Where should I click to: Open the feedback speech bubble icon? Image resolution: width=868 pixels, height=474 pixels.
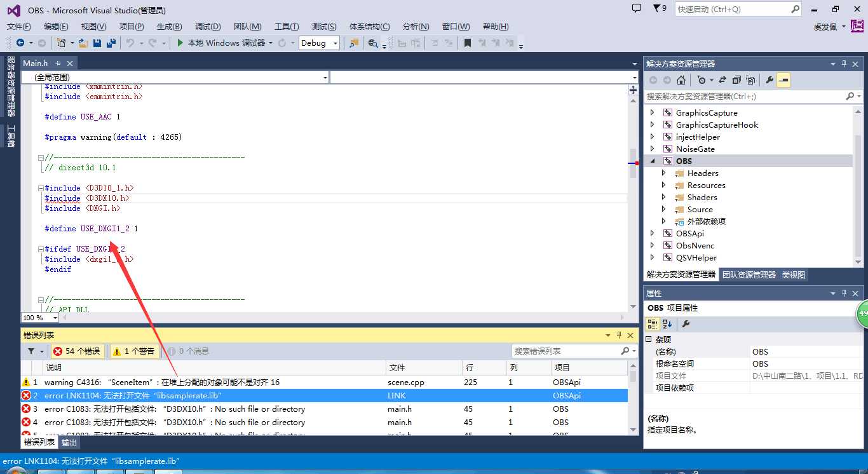(637, 8)
